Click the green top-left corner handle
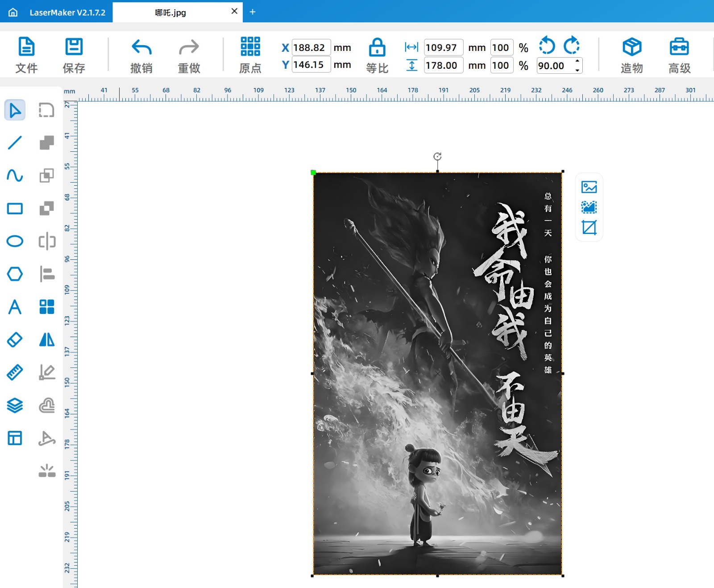Viewport: 714px width, 588px height. 313,172
